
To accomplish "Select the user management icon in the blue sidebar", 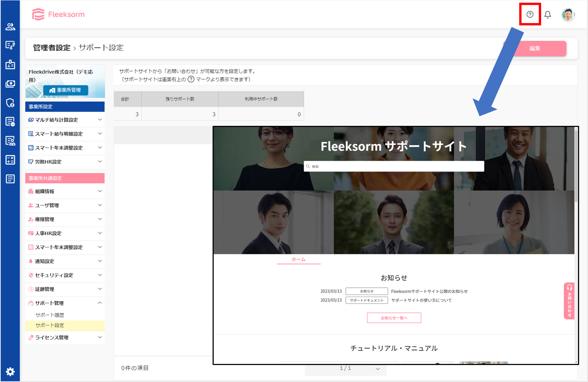I will click(10, 26).
